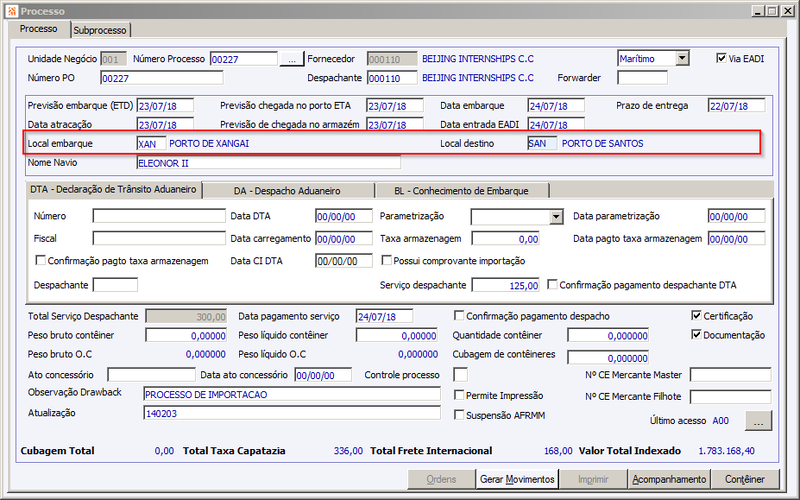This screenshot has width=800, height=500.
Task: Open DA - Despacho Aduaneiro tab
Action: [x=287, y=191]
